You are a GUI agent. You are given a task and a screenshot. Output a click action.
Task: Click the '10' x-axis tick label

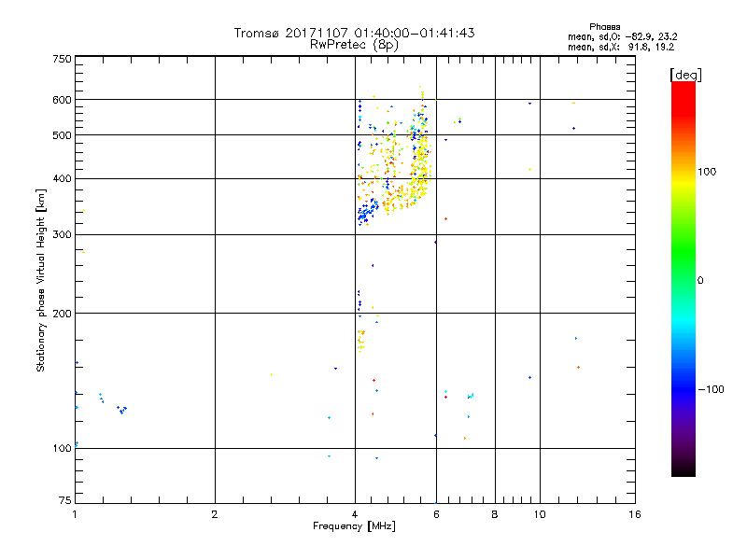click(540, 514)
